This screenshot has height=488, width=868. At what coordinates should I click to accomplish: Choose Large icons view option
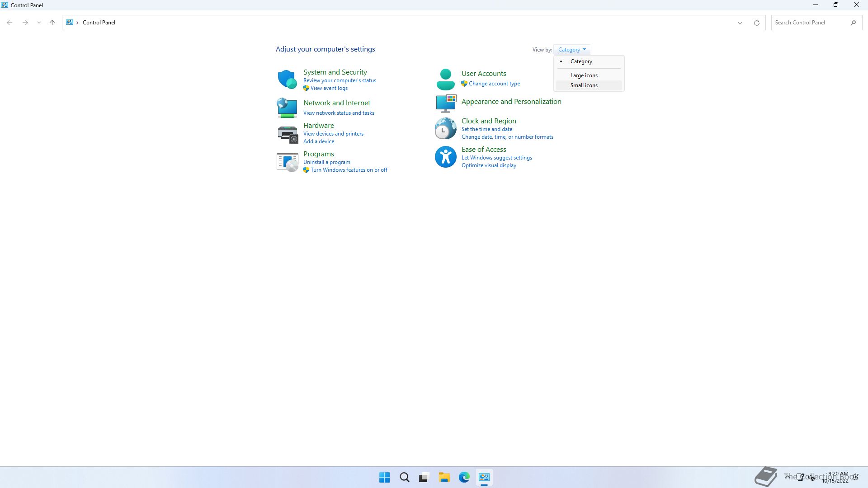[584, 75]
